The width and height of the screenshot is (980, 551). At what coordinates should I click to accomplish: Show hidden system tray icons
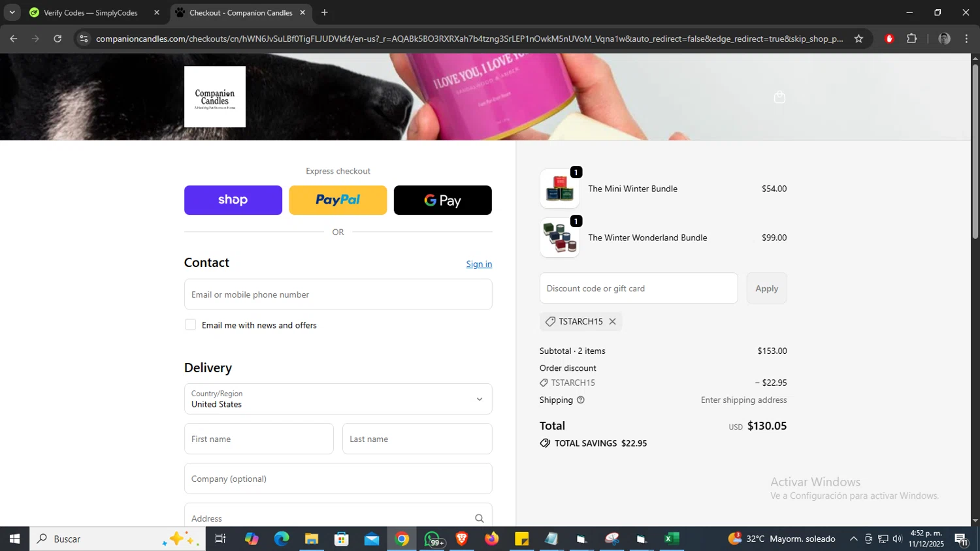coord(853,539)
